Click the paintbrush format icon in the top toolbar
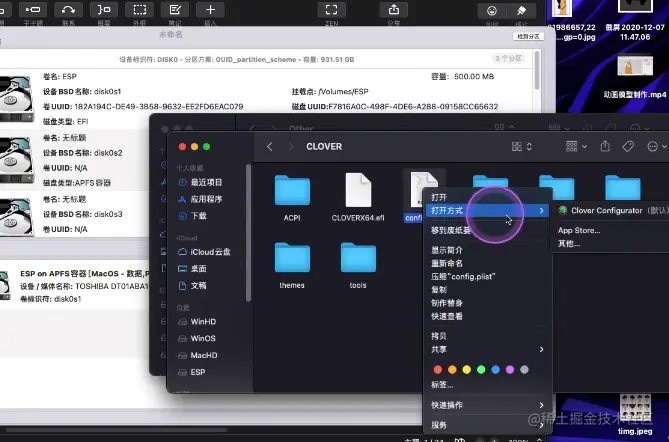The width and height of the screenshot is (669, 442). (521, 11)
